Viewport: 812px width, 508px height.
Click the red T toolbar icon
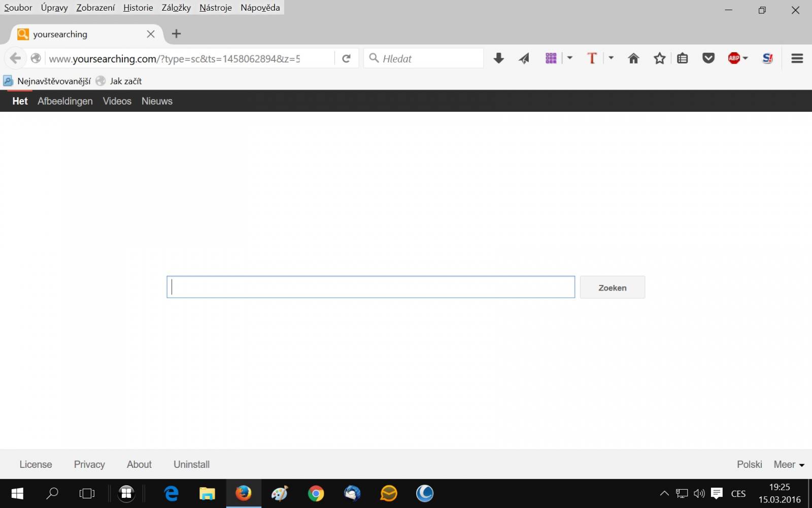click(592, 58)
